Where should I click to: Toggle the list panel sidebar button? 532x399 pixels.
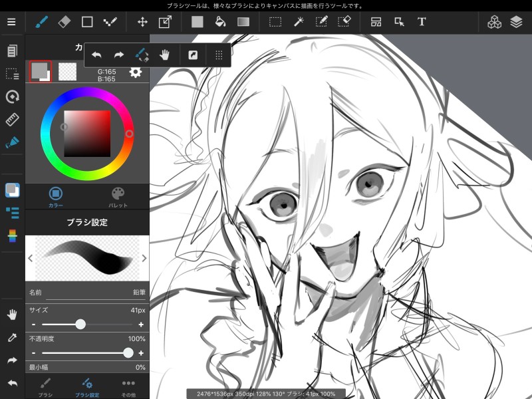12,213
